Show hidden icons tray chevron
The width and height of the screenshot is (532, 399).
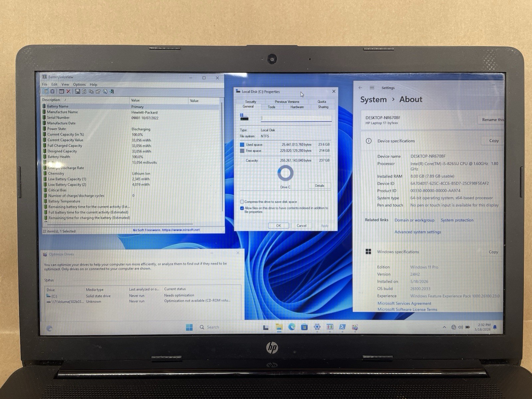click(x=444, y=327)
